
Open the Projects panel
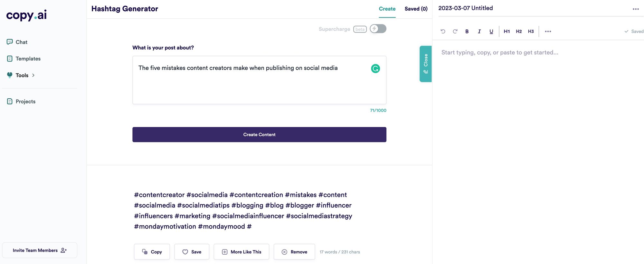(x=25, y=101)
